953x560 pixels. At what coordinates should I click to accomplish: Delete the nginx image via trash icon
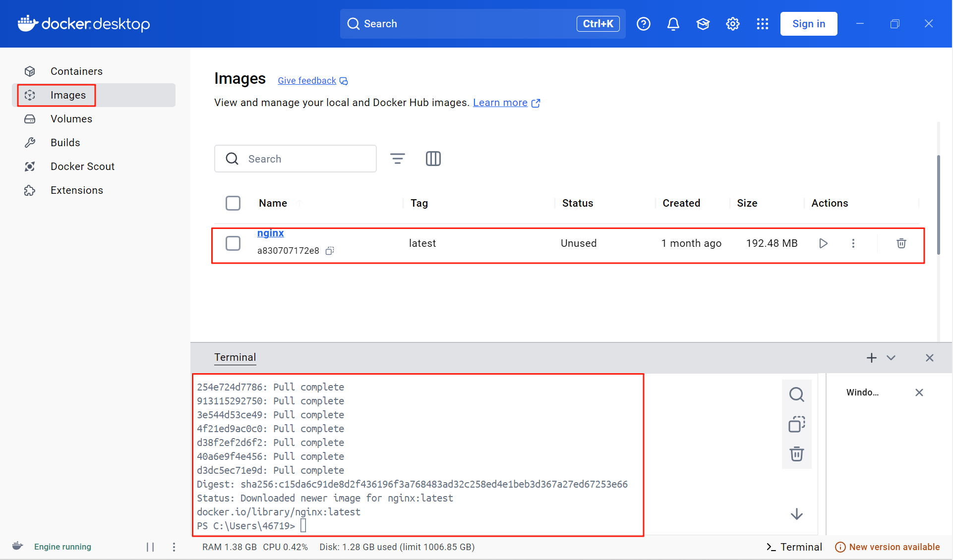click(901, 243)
